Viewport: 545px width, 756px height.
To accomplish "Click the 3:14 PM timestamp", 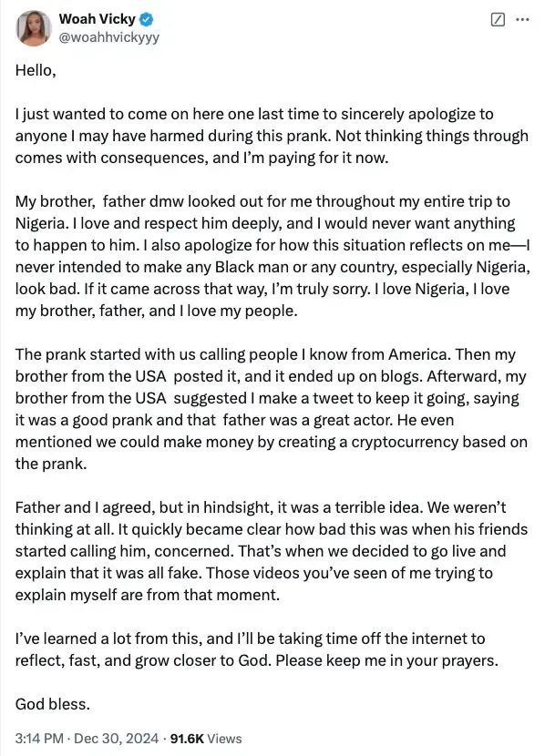I will pyautogui.click(x=39, y=738).
